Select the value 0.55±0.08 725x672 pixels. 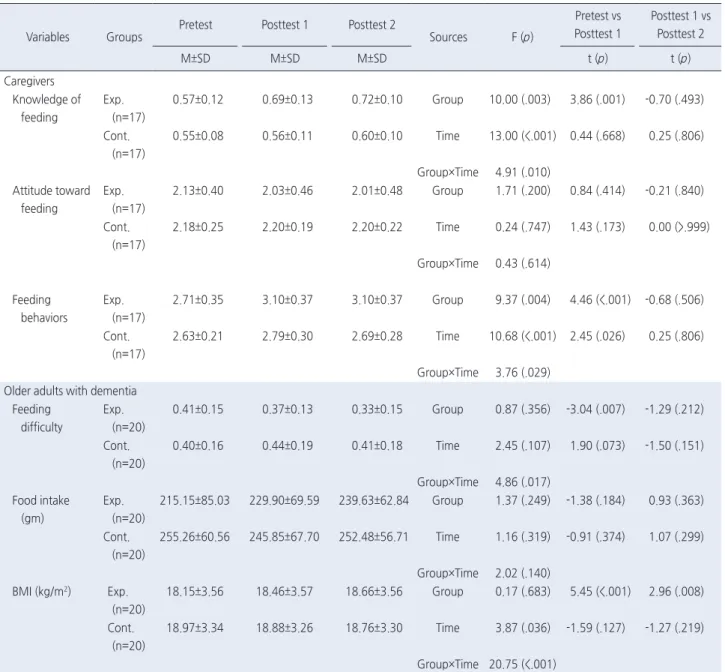(198, 136)
